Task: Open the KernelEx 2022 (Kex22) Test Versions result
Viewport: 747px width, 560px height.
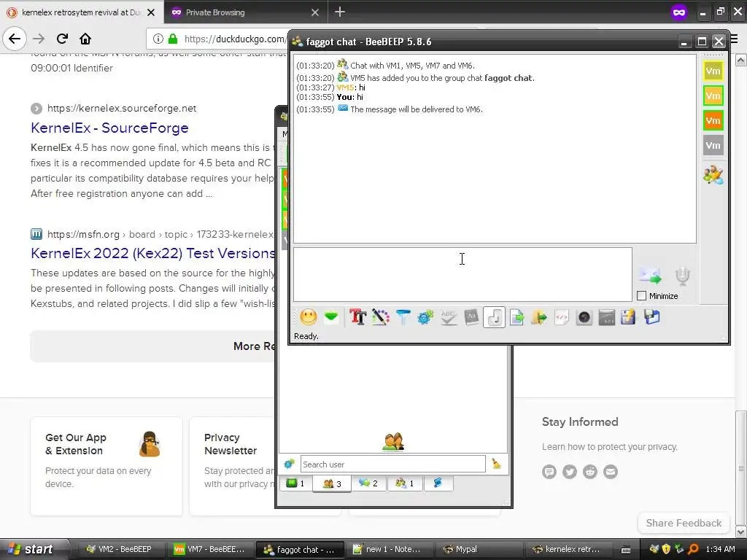Action: 153,253
